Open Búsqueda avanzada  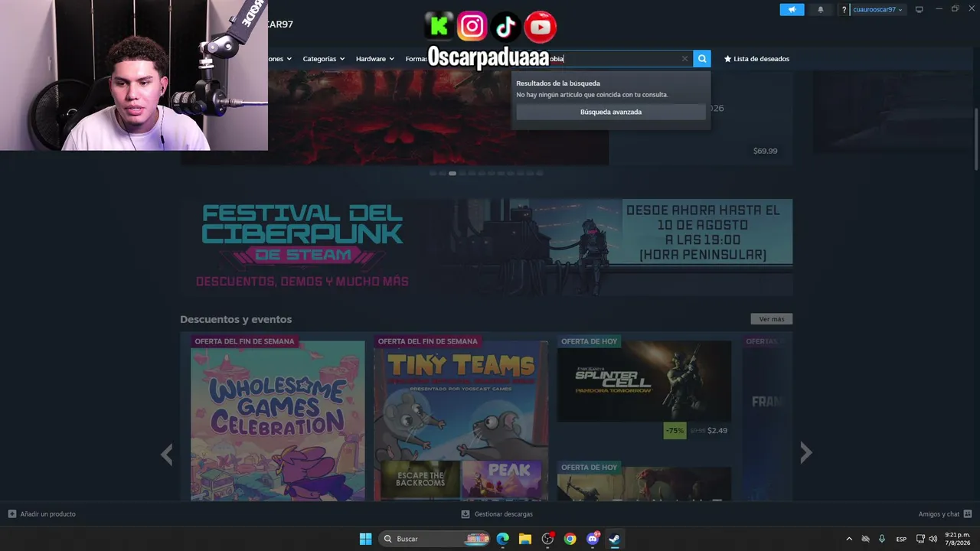611,112
